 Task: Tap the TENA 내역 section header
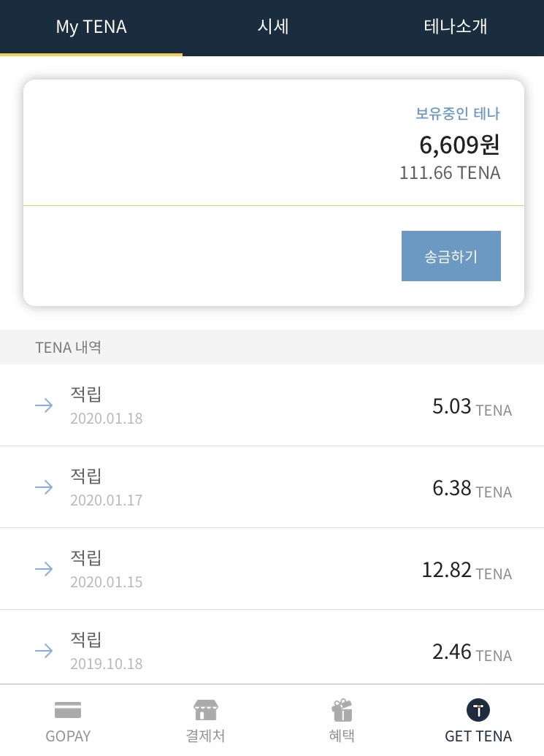[68, 347]
